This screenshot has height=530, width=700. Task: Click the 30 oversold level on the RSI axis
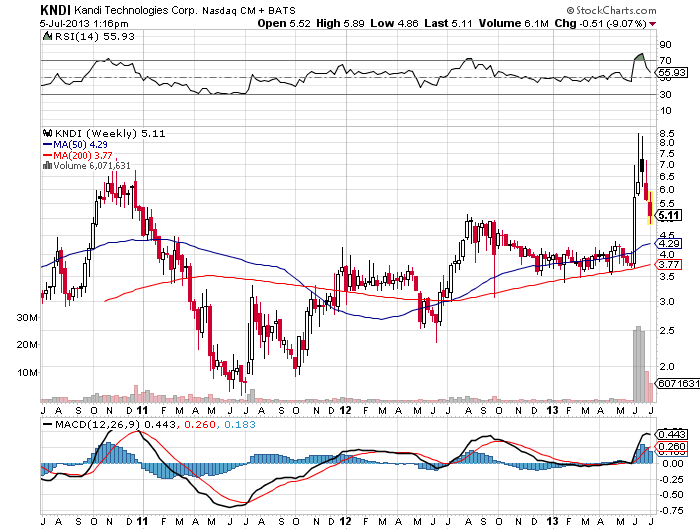click(665, 94)
